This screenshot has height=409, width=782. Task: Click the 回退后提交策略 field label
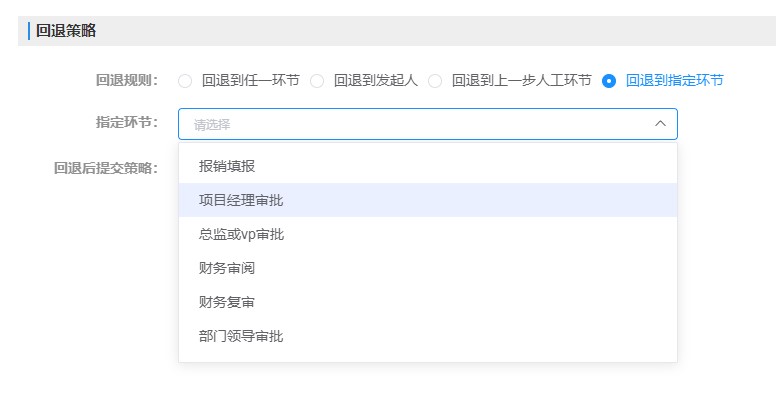pyautogui.click(x=106, y=168)
